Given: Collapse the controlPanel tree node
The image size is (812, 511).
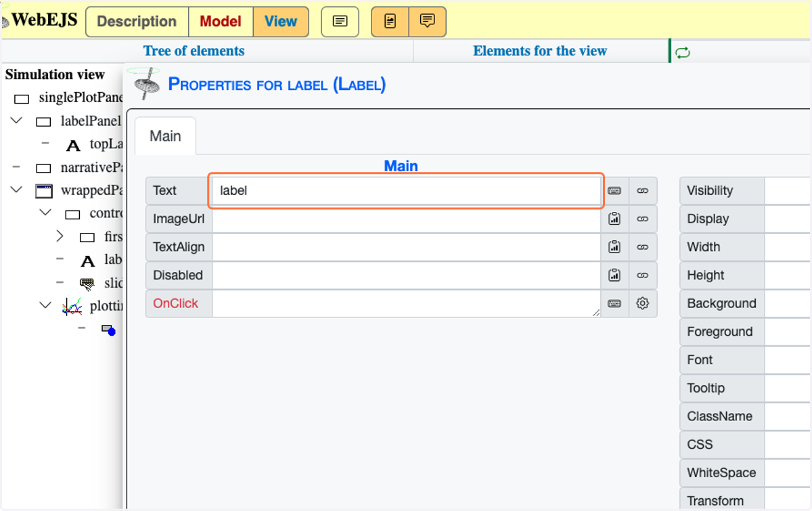Looking at the screenshot, I should click(x=46, y=213).
